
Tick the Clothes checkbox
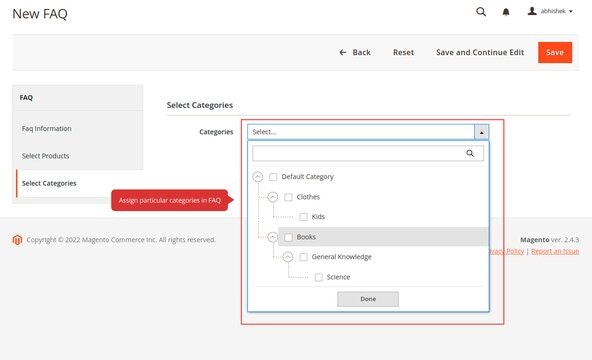coord(288,197)
